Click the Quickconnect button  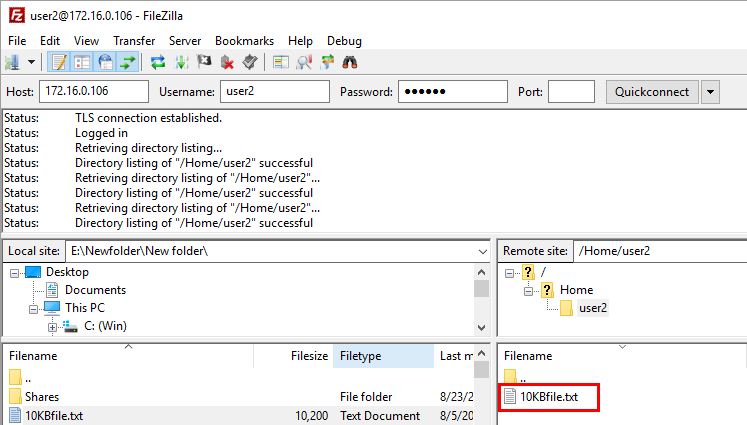pyautogui.click(x=652, y=92)
